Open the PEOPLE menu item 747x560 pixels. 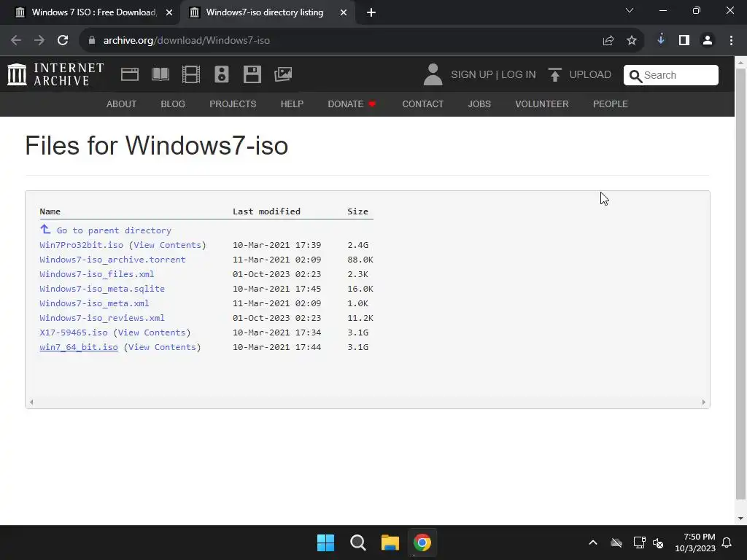tap(611, 104)
